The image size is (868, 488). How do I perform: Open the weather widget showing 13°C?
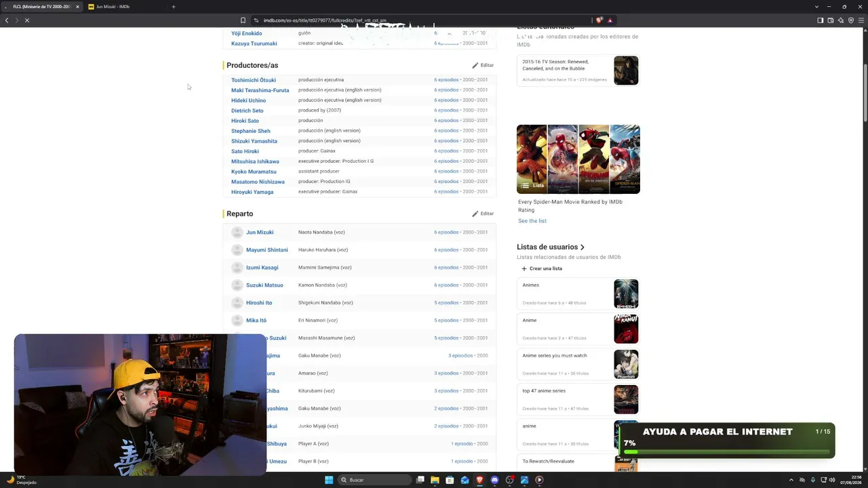pos(22,480)
